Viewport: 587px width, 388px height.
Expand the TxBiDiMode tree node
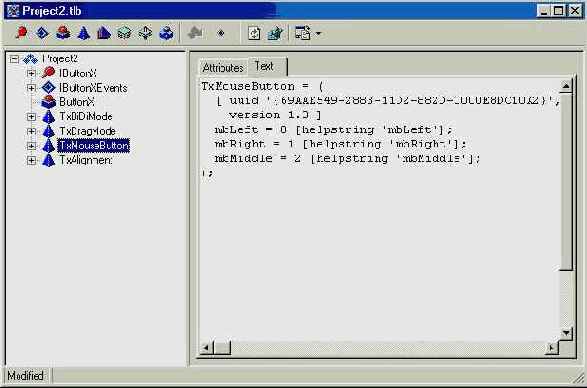tap(31, 117)
